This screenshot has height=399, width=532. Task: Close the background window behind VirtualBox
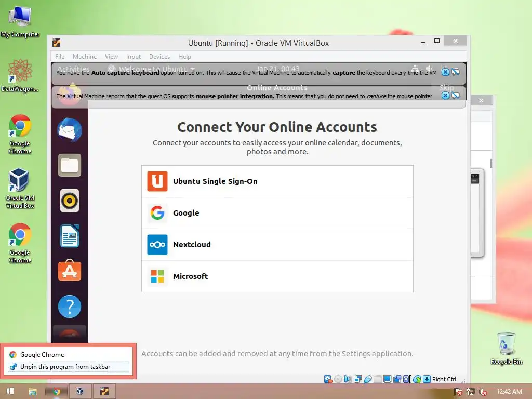(x=481, y=100)
